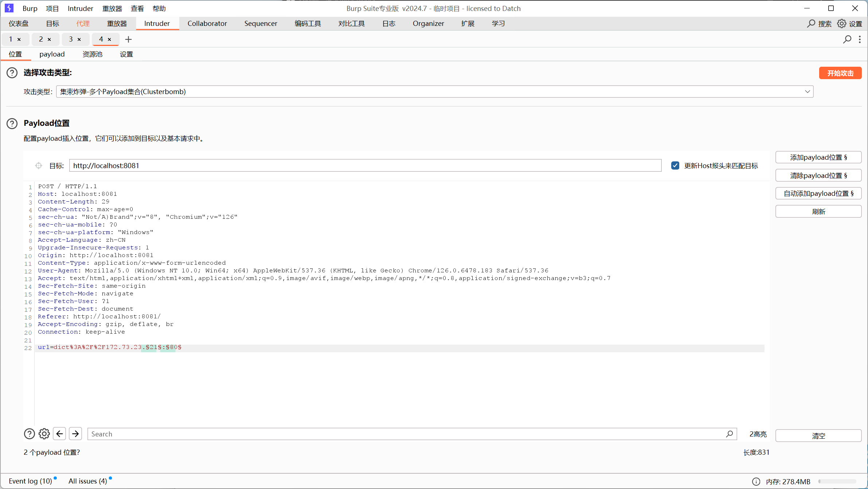The image size is (868, 489).
Task: Click the back arrow near Search bar
Action: coord(59,434)
